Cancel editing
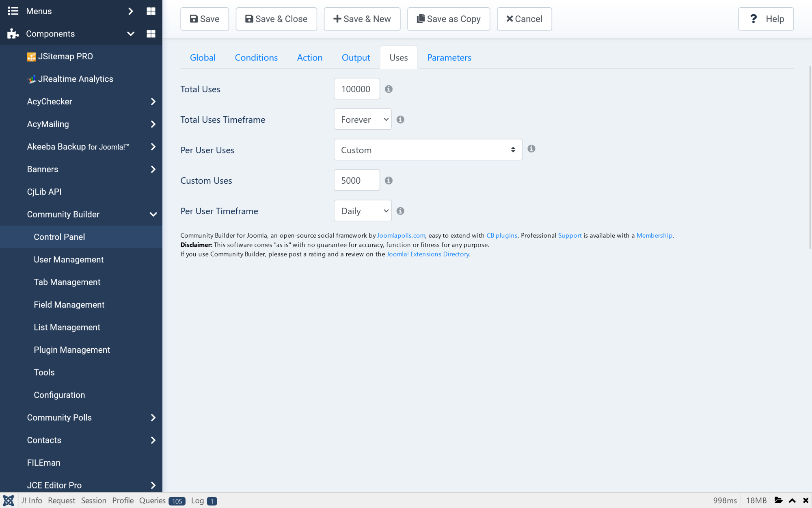Screen dimensions: 812x508 tap(524, 19)
